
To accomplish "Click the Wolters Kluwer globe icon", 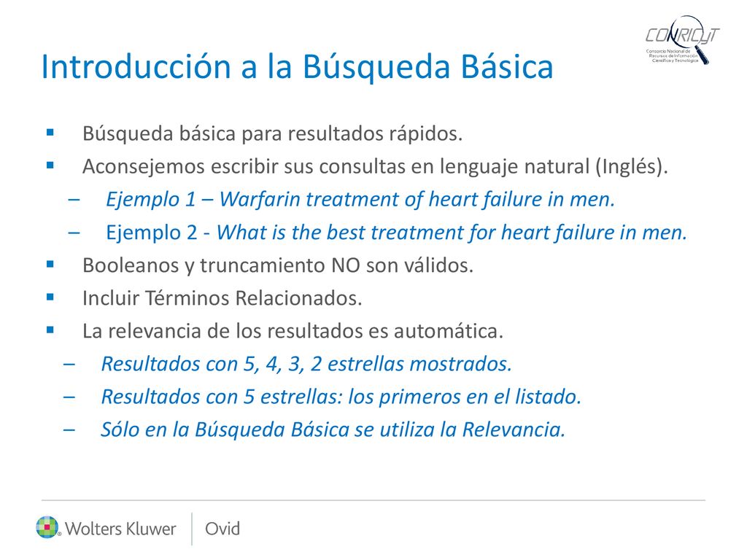I will (47, 528).
